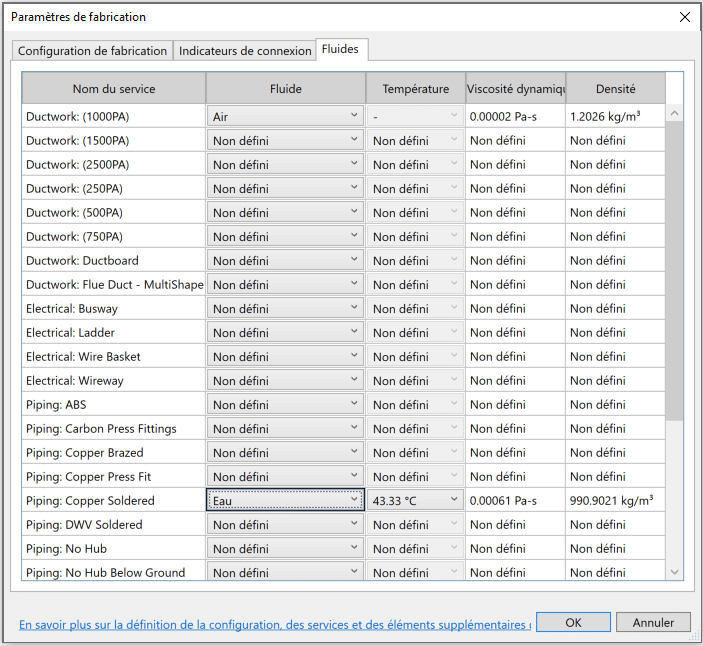Click the Densité column header
The height and width of the screenshot is (646, 703).
pyautogui.click(x=616, y=89)
